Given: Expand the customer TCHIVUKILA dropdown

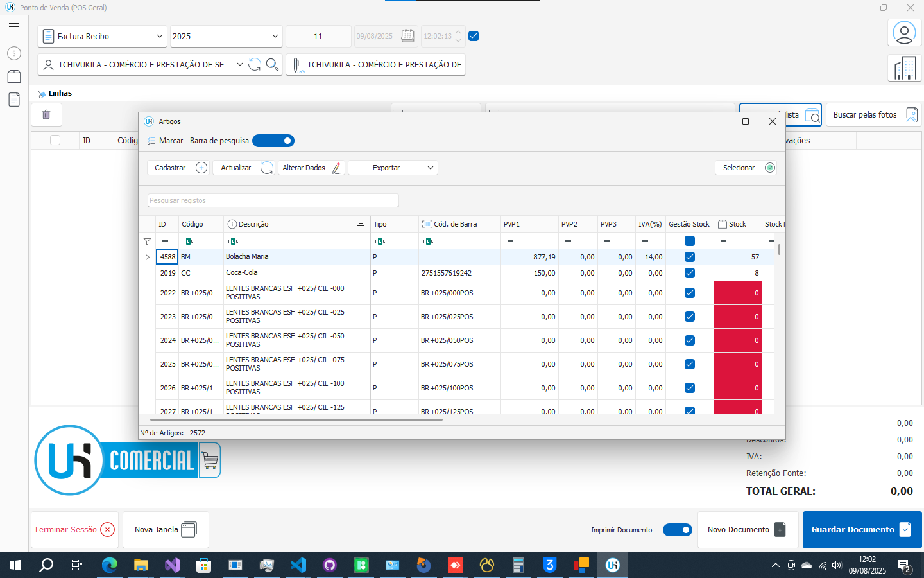Looking at the screenshot, I should [240, 64].
